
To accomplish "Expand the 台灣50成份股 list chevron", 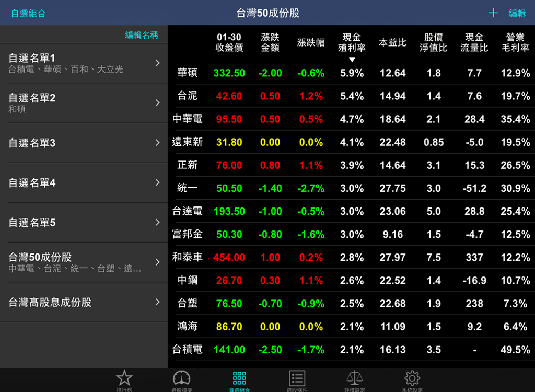I will click(158, 262).
